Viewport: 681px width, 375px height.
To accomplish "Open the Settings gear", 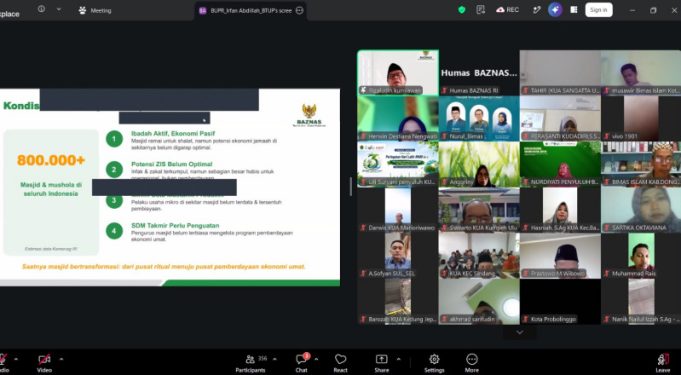I will click(434, 363).
